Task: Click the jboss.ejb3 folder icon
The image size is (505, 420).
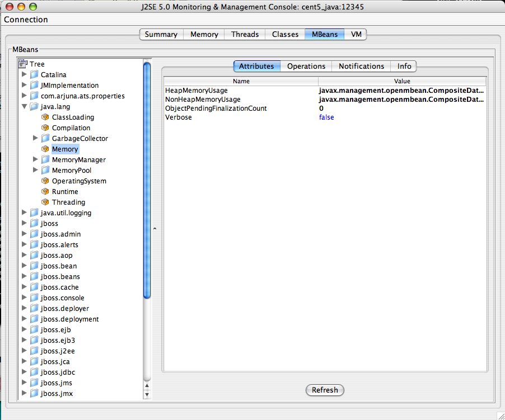Action: [x=34, y=340]
